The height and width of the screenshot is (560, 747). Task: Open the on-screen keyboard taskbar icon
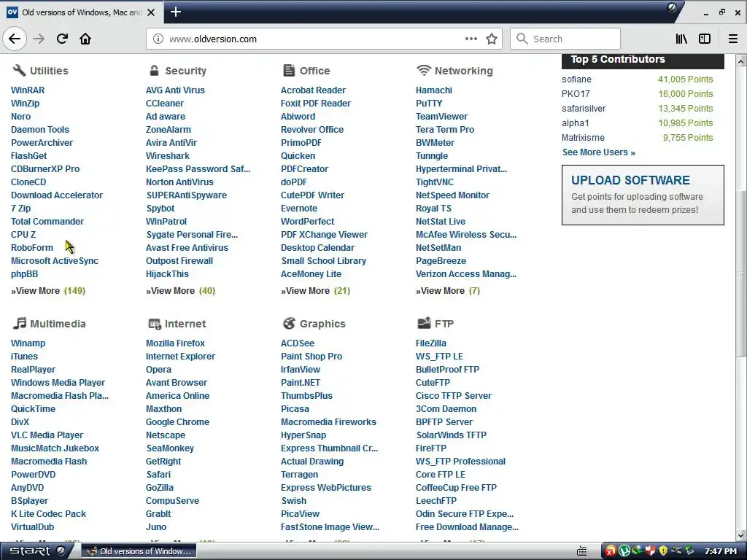(x=581, y=551)
